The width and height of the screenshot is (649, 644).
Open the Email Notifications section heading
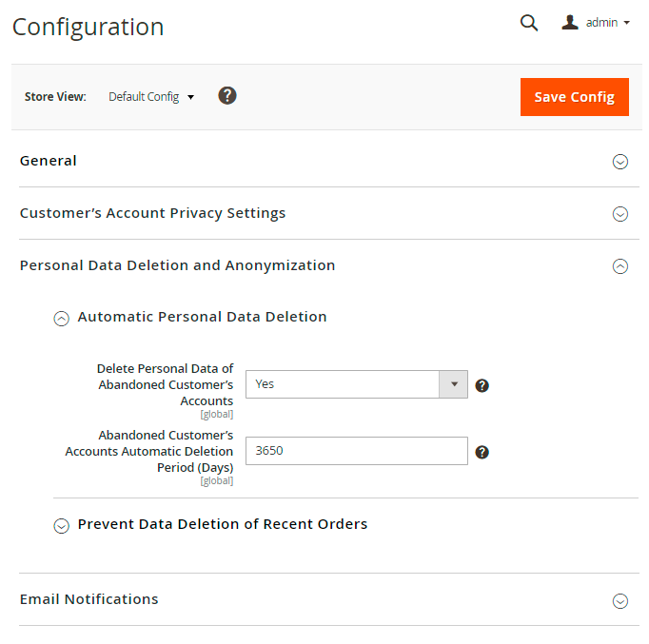(x=89, y=599)
